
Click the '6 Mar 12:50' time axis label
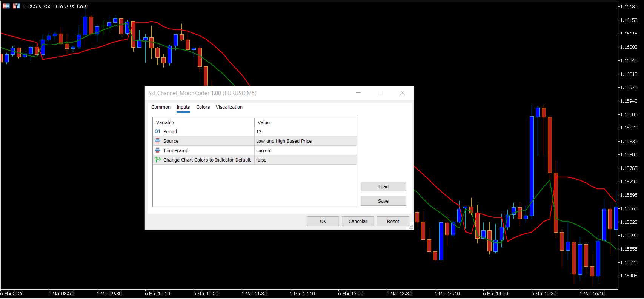click(x=350, y=294)
